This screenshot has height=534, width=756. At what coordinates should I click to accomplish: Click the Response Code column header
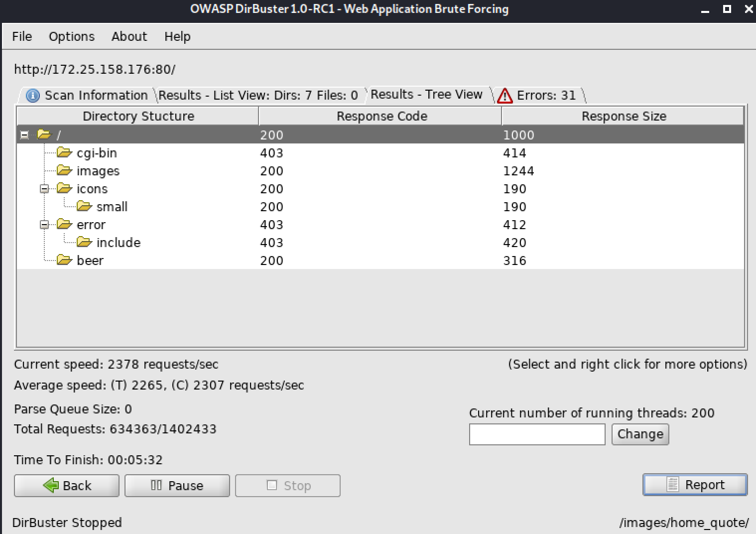click(380, 116)
